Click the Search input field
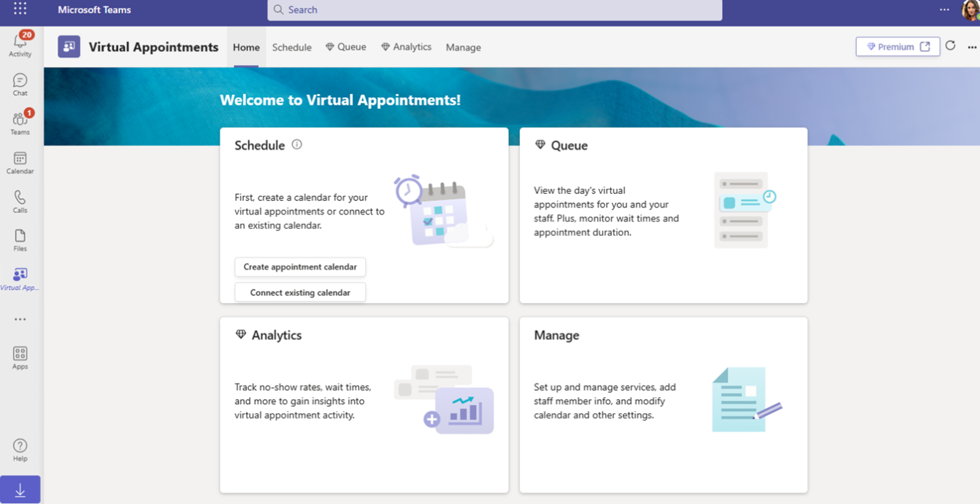The image size is (980, 504). 494,10
